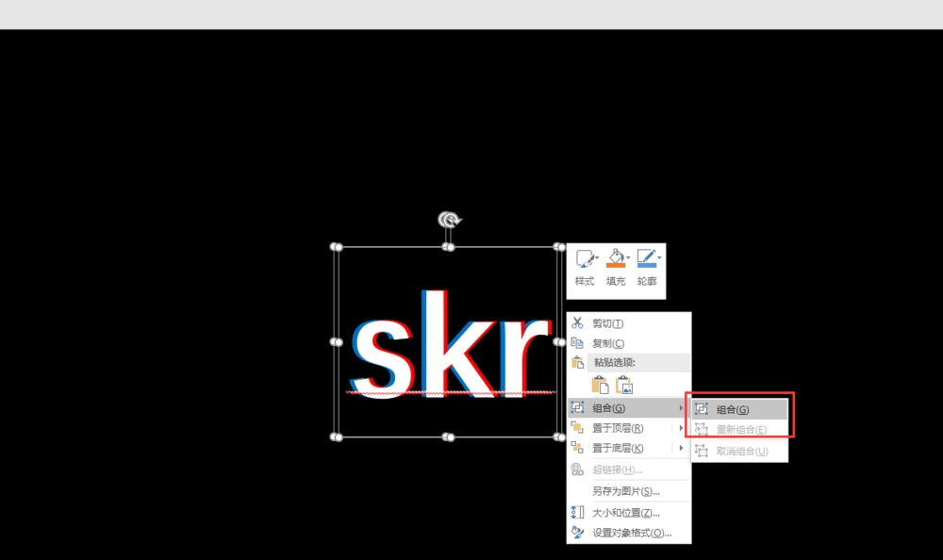Image resolution: width=943 pixels, height=560 pixels.
Task: Click the 超链接 (Hyperlink) icon
Action: click(579, 469)
